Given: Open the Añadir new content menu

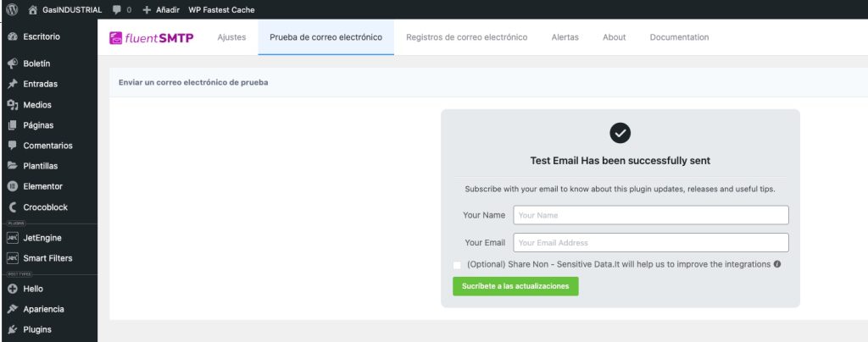Looking at the screenshot, I should (161, 9).
